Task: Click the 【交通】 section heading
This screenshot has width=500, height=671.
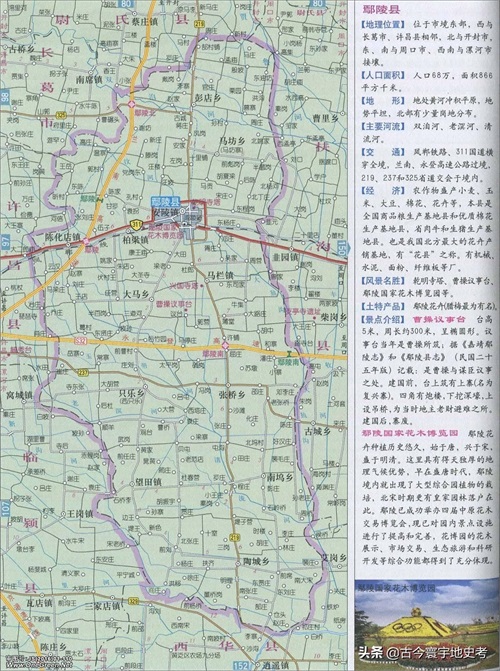Action: [x=382, y=152]
